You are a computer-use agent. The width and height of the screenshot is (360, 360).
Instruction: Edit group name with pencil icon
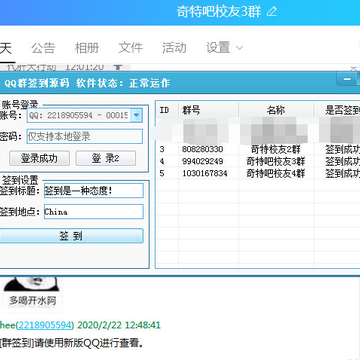272,12
